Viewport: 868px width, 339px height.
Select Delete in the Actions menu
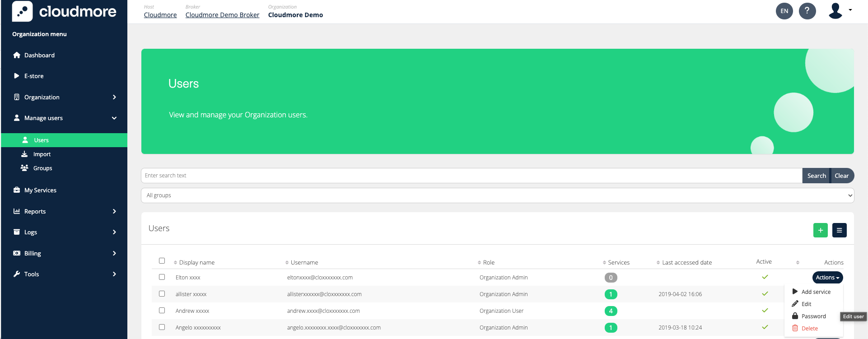coord(809,329)
